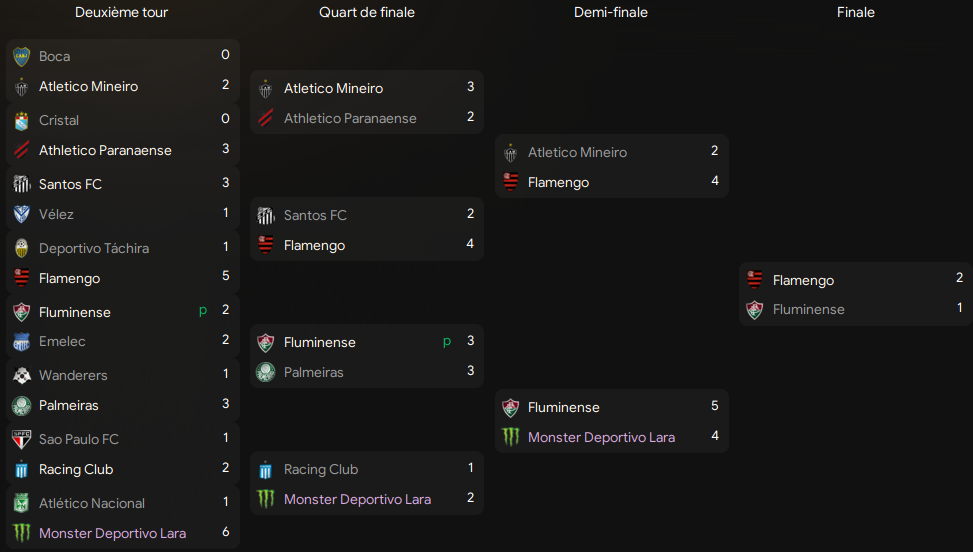Open the Atlético Nacional badge icon
The width and height of the screenshot is (973, 552).
click(22, 503)
